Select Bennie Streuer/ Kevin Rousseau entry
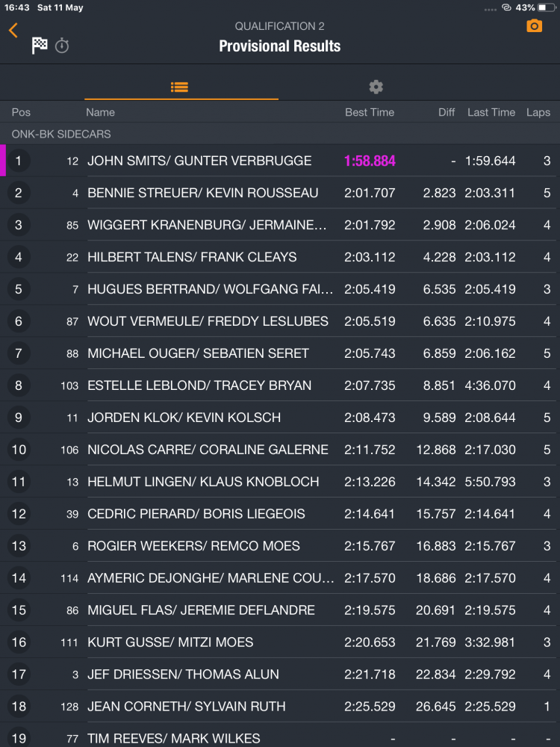The width and height of the screenshot is (560, 747). pyautogui.click(x=202, y=193)
